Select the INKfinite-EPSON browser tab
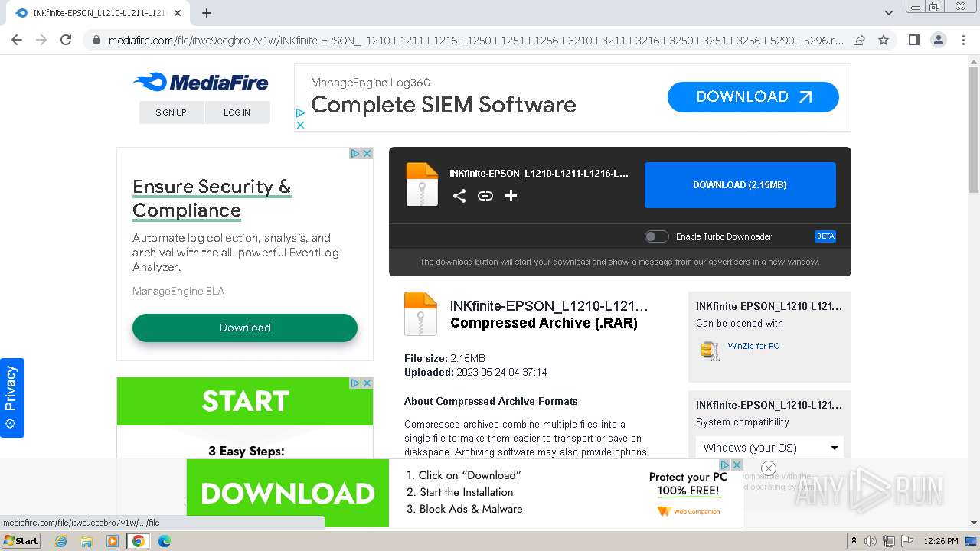The width and height of the screenshot is (980, 551). click(98, 13)
